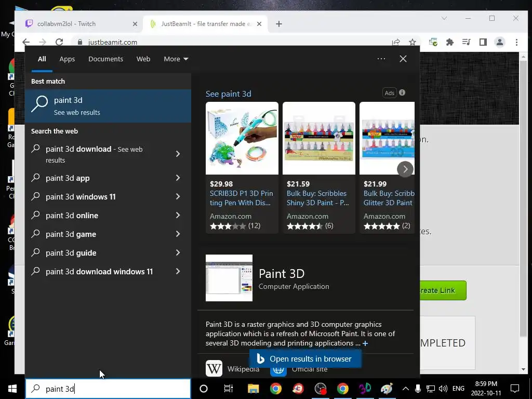Open the notification center icon
The image size is (532, 399).
515,389
